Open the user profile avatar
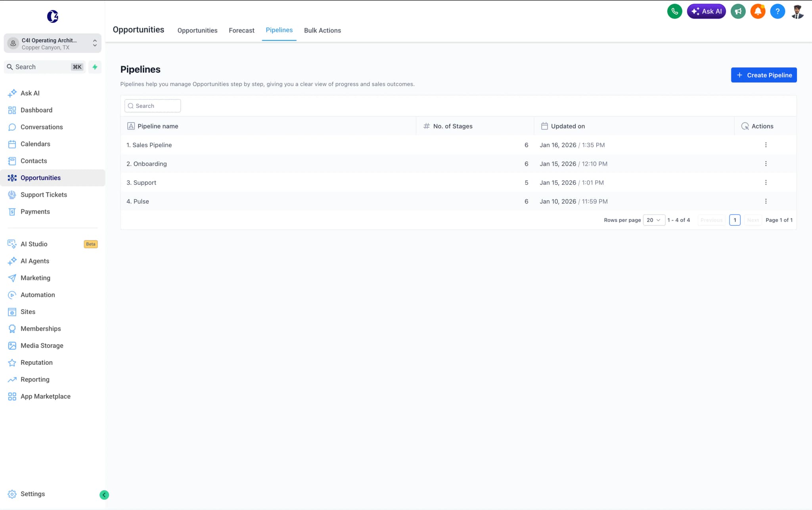 797,12
